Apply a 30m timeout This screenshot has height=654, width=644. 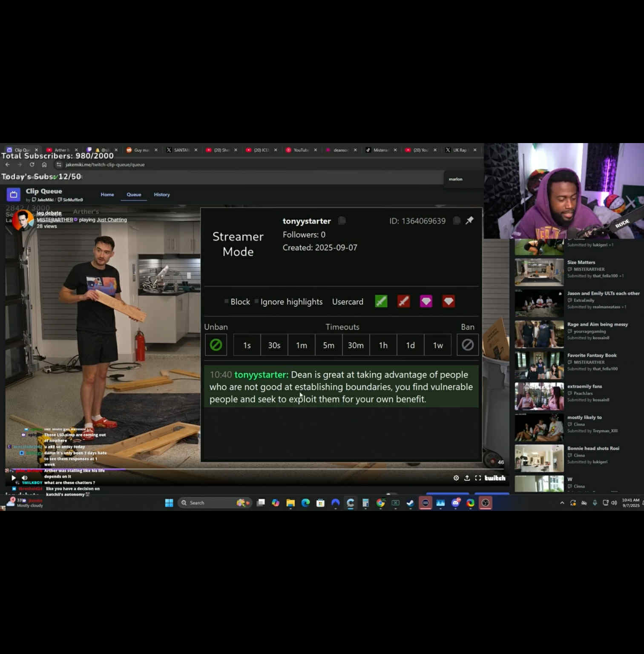pos(356,345)
